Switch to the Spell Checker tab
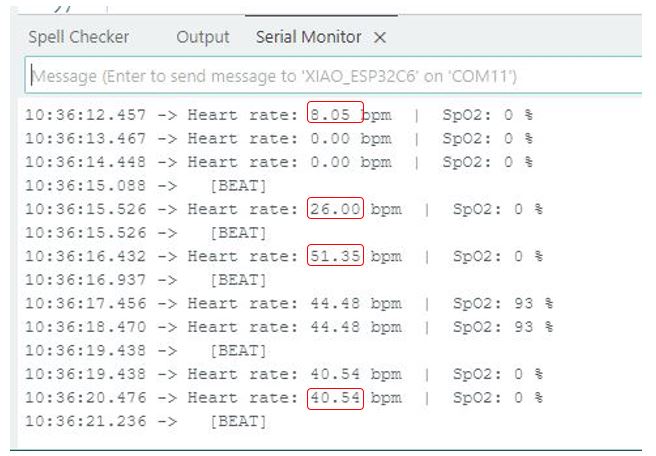656x456 pixels. pos(79,37)
